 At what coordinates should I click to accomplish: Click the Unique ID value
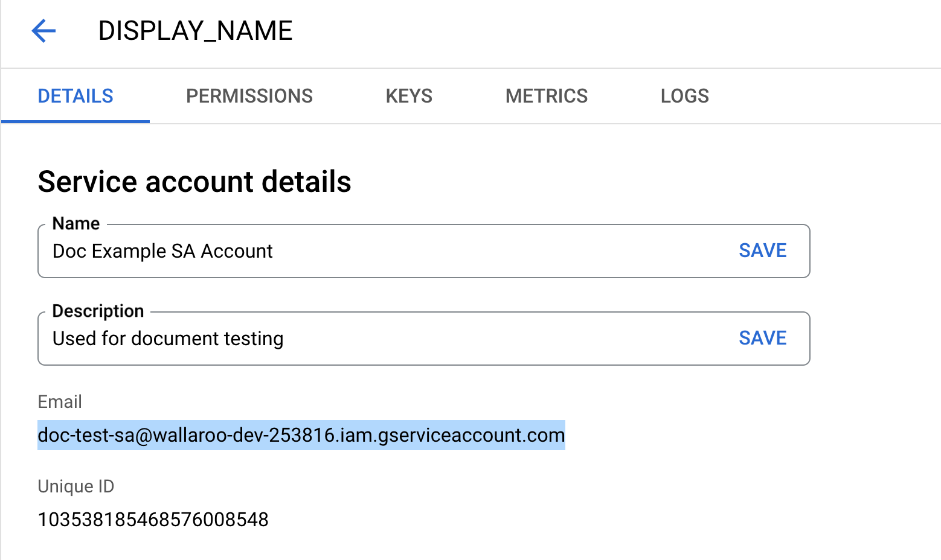(x=153, y=519)
